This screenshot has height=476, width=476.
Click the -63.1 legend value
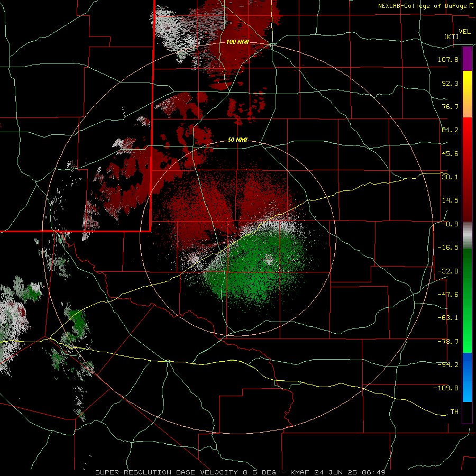point(448,318)
